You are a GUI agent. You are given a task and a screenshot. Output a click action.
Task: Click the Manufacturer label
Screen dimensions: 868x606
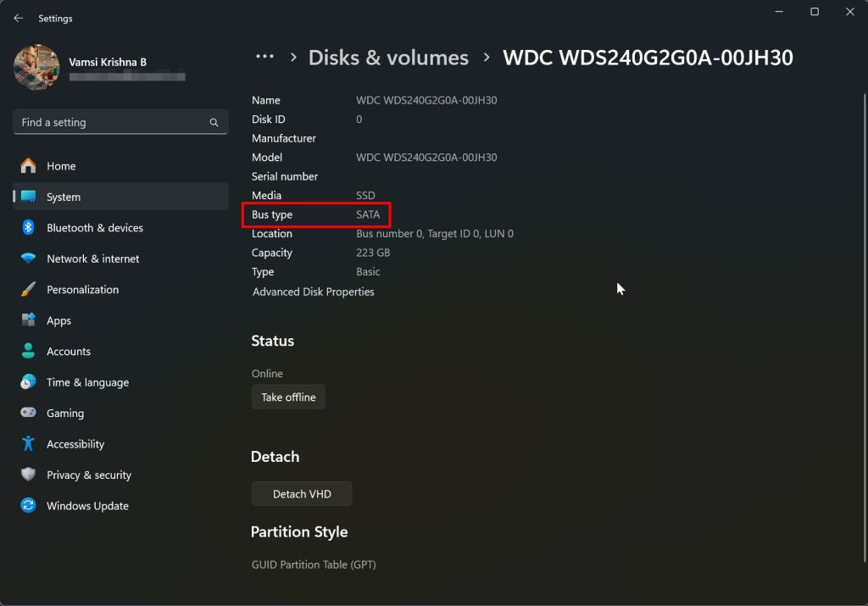coord(283,138)
